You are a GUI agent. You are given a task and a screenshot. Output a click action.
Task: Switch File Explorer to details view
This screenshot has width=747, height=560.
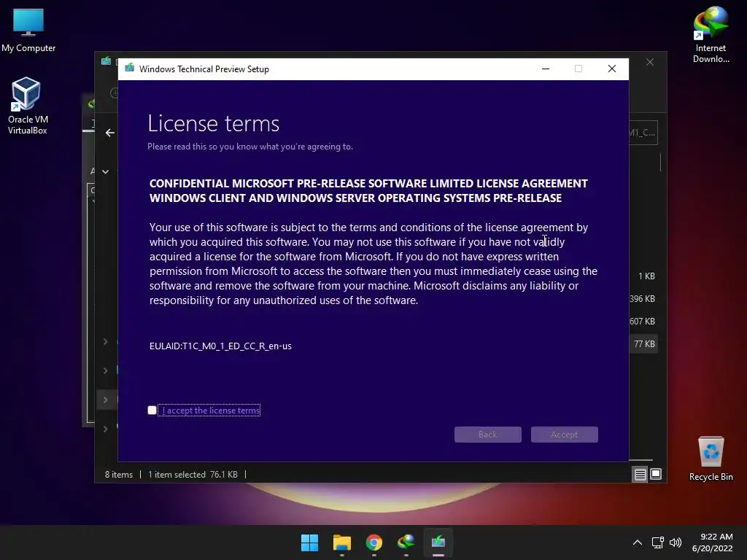(x=640, y=474)
